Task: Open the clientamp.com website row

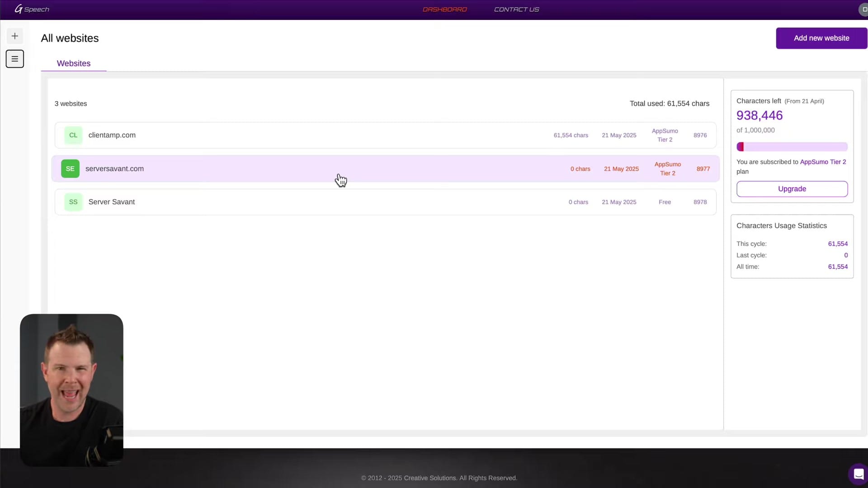Action: click(x=385, y=135)
